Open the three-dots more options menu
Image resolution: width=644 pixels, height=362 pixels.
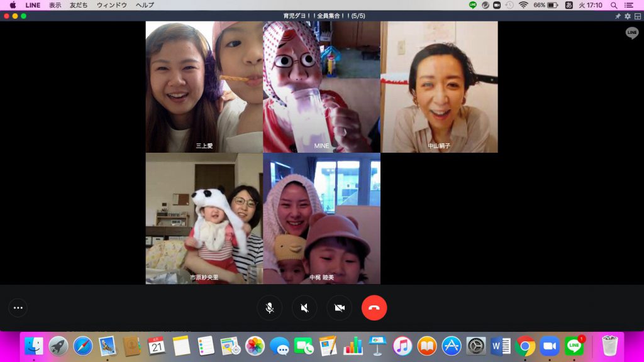[x=18, y=308]
